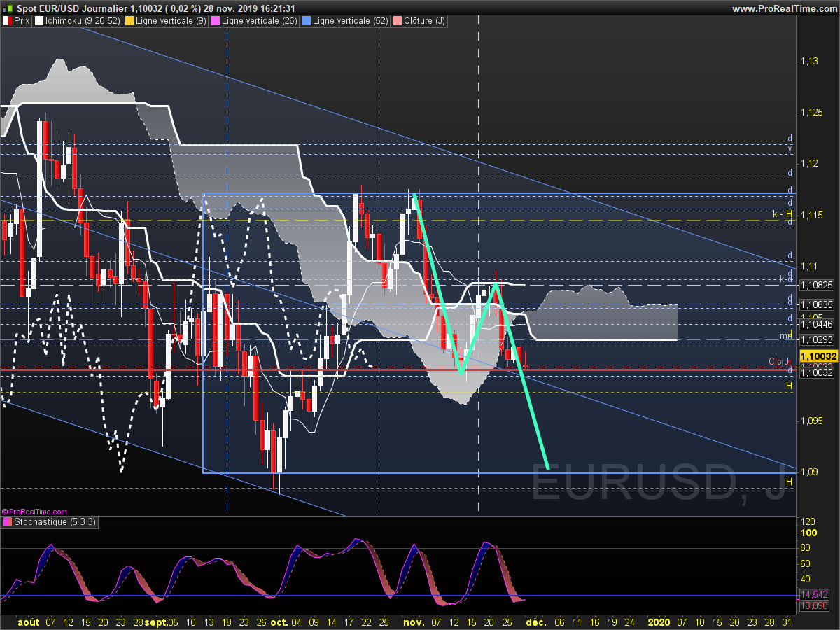Viewport: 840px width, 630px height.
Task: Click the pink Clôture (J) color swatch
Action: [x=399, y=21]
